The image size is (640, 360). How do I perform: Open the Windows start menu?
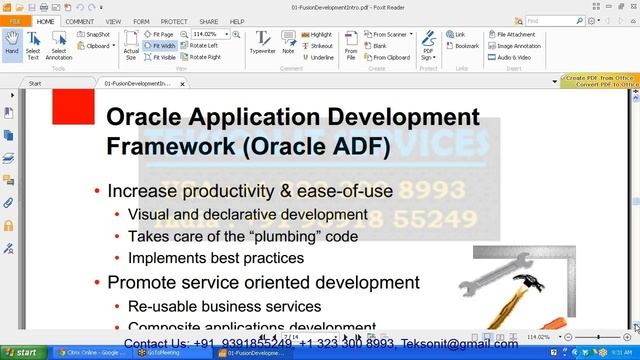pos(24,353)
